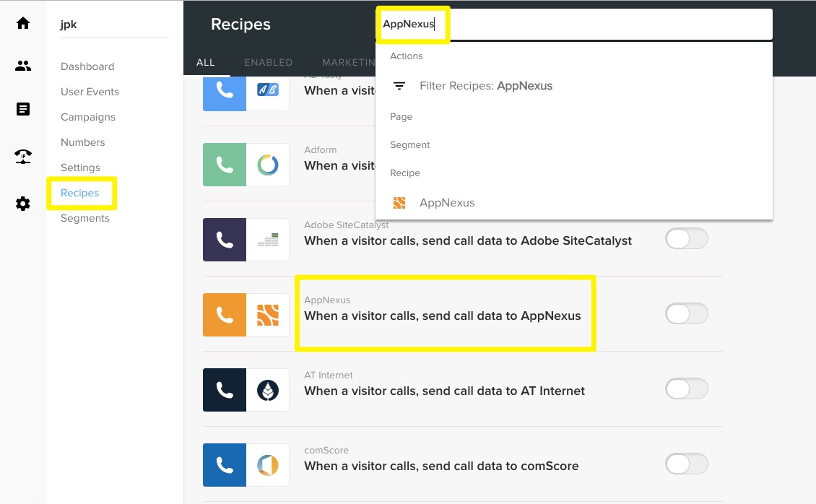This screenshot has width=816, height=504.
Task: Click the small AppNexus label above the recipe
Action: [327, 300]
